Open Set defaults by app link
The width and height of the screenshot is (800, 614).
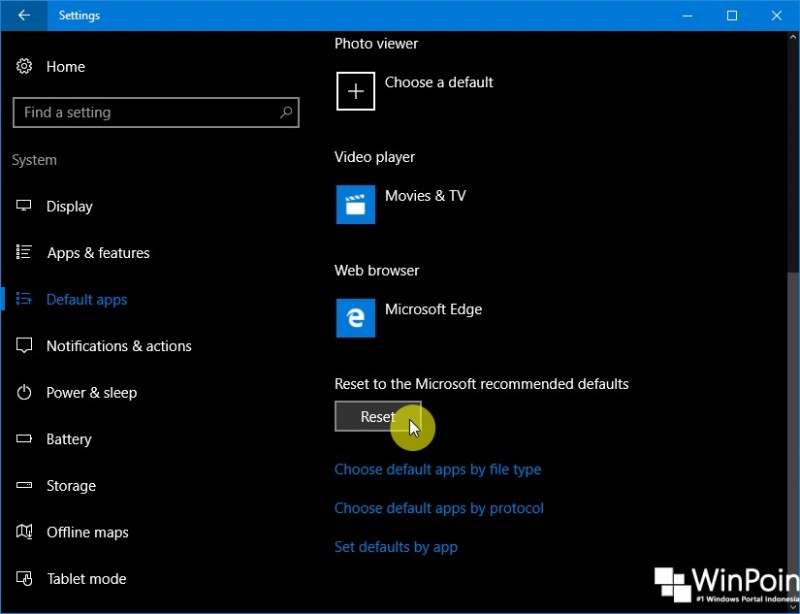396,547
